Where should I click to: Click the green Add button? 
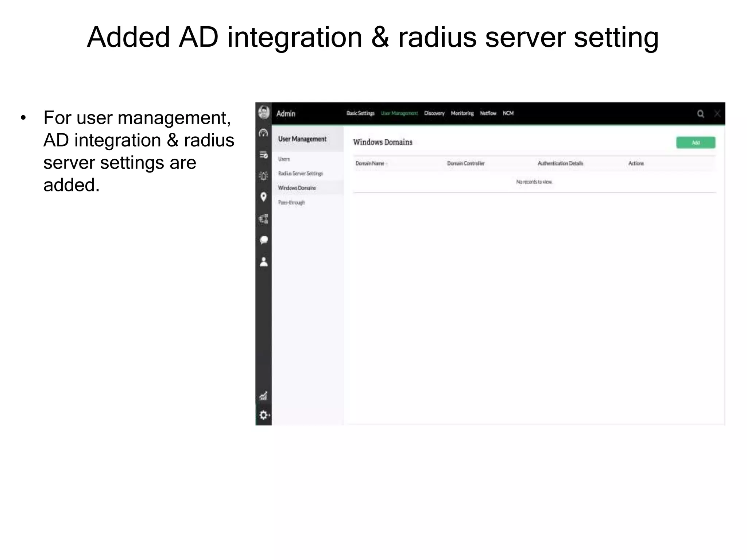click(x=696, y=143)
